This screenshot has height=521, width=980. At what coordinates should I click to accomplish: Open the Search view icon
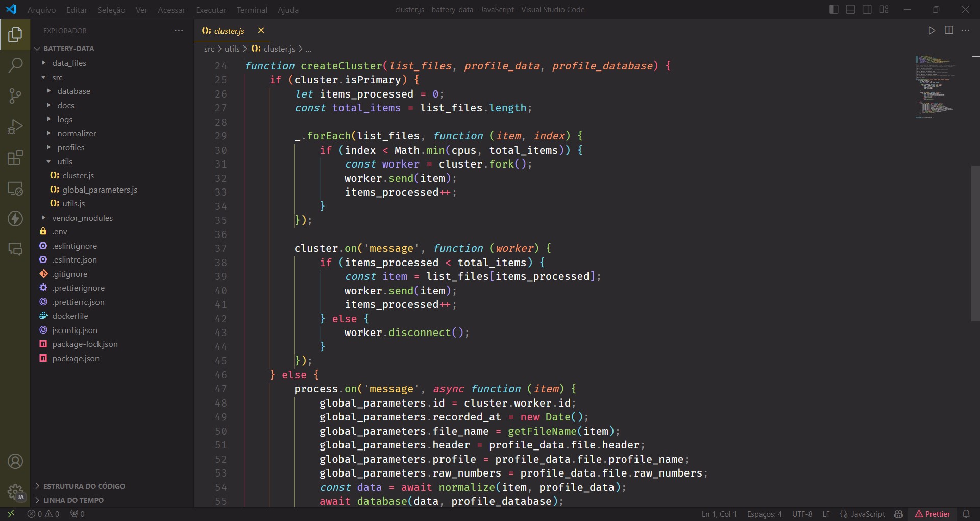pos(15,65)
